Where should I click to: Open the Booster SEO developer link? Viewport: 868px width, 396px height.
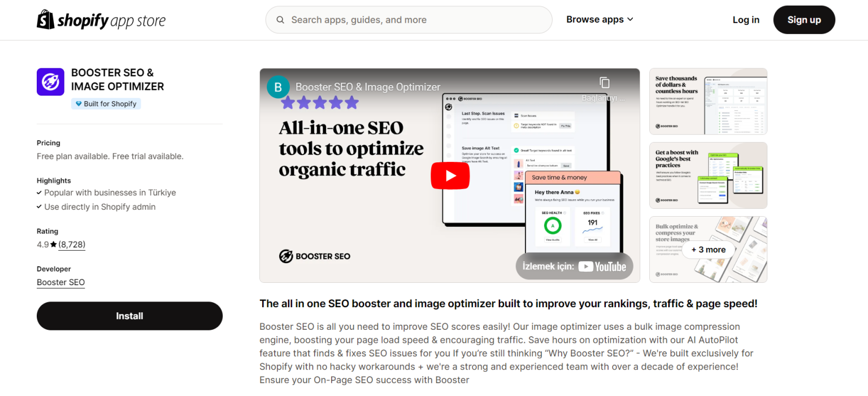[x=60, y=282]
